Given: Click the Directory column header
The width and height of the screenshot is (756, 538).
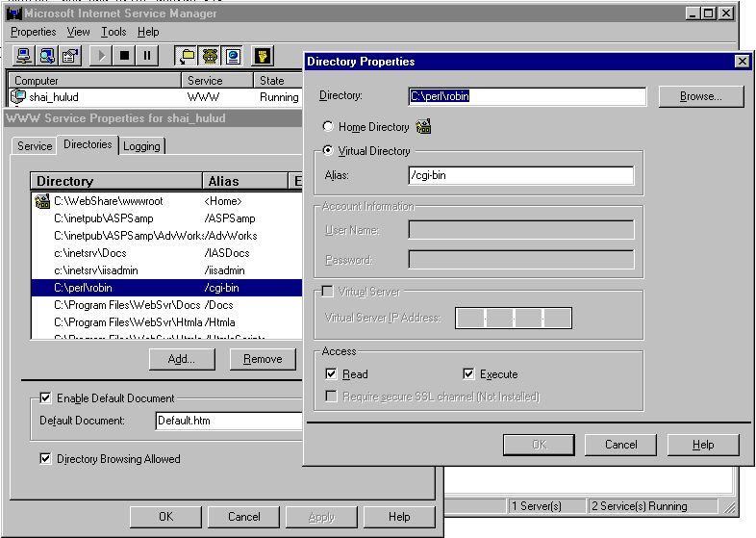Looking at the screenshot, I should [116, 181].
